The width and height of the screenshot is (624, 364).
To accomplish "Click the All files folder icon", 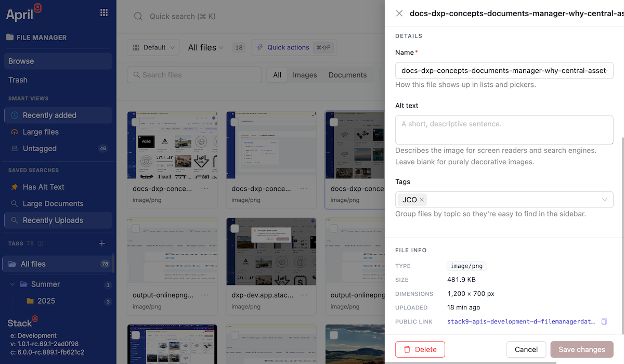I will pyautogui.click(x=12, y=264).
